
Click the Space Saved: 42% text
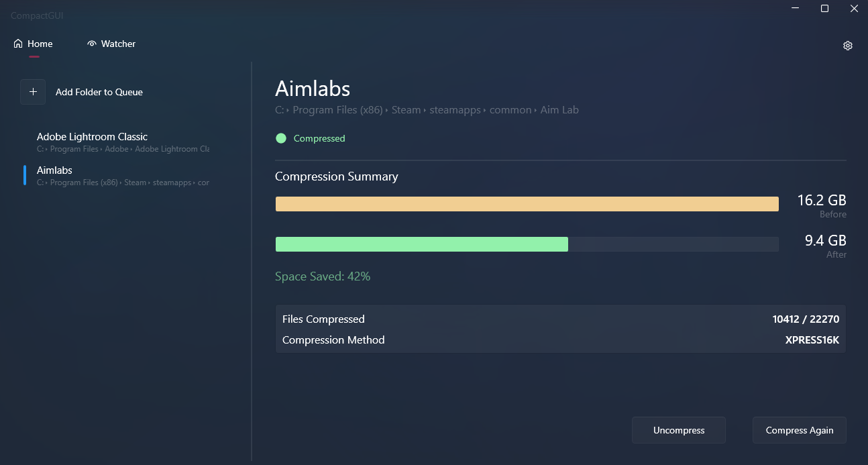323,276
